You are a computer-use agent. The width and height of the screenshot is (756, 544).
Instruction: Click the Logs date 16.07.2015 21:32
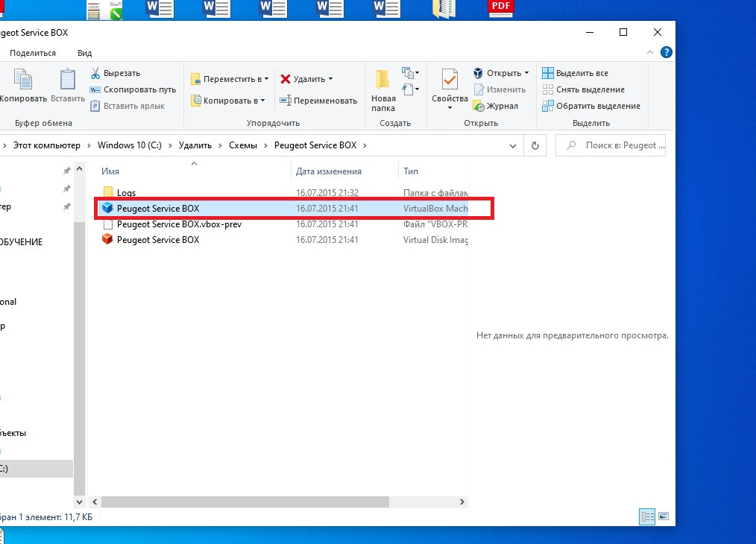click(x=327, y=193)
